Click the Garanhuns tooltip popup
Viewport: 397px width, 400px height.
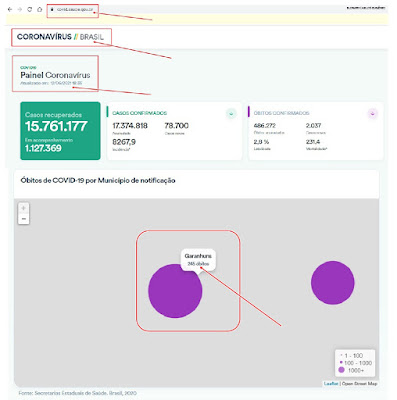coord(198,260)
